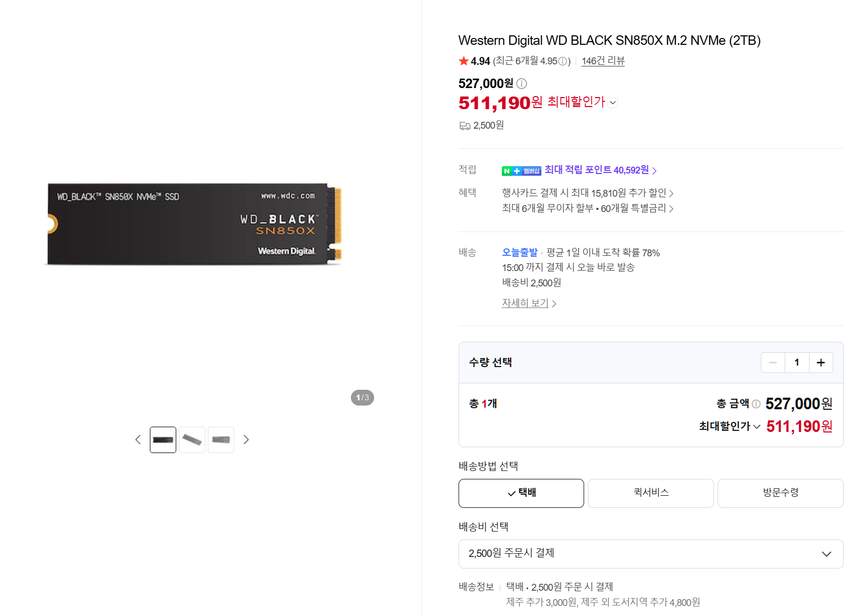
Task: Expand 최대할인가 in the total summary box
Action: [x=729, y=426]
